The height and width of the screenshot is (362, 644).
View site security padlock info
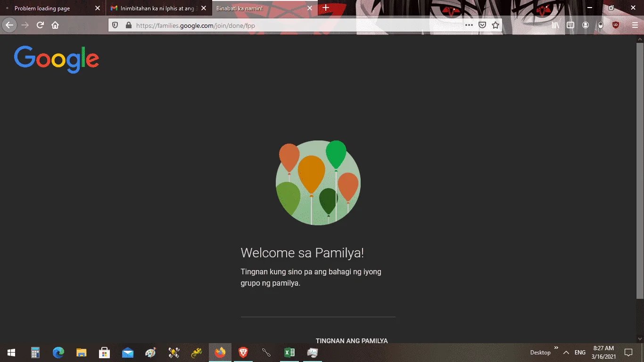pyautogui.click(x=128, y=25)
